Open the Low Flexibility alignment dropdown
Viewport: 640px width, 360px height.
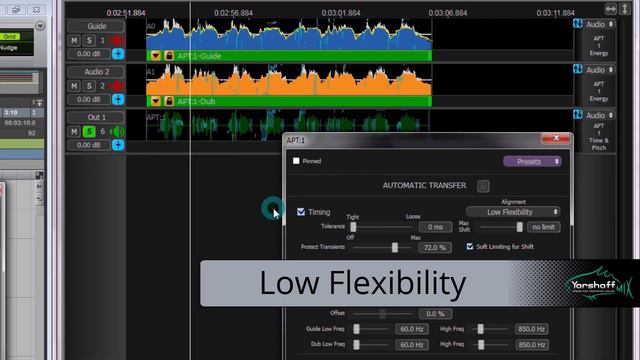pyautogui.click(x=513, y=212)
